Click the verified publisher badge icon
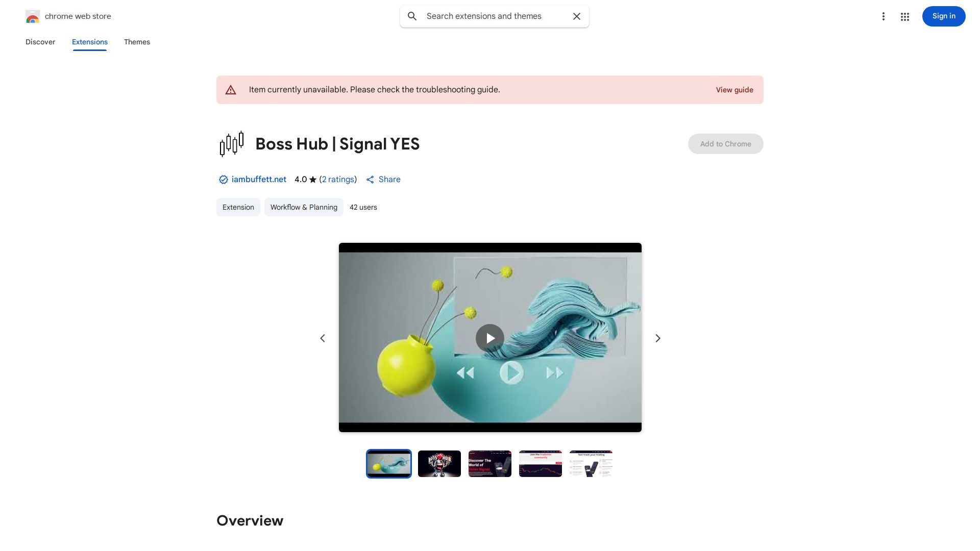Image resolution: width=980 pixels, height=551 pixels. 223,180
